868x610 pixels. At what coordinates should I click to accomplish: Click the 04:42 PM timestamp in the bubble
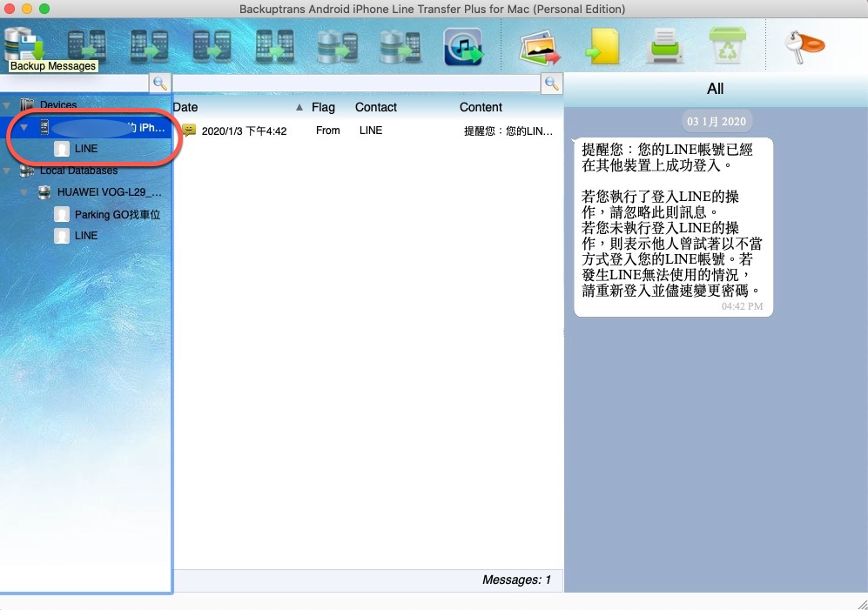(x=742, y=306)
